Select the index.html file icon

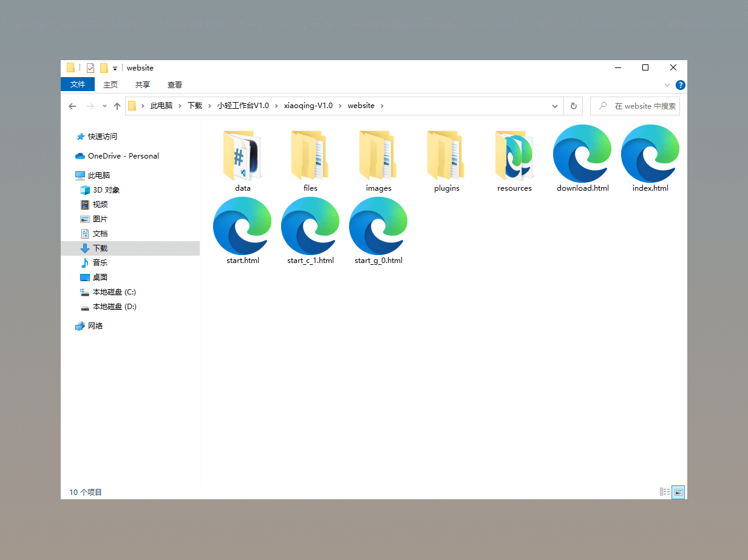tap(650, 153)
